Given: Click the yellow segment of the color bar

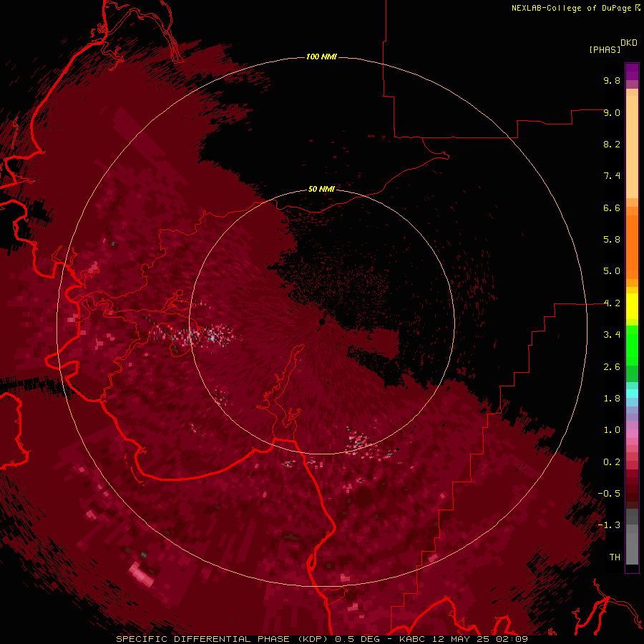Looking at the screenshot, I should coord(632,306).
